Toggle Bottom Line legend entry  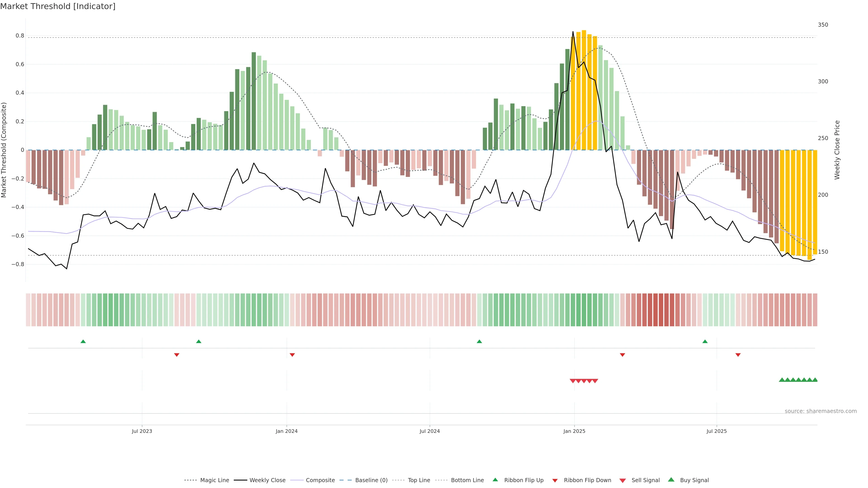[467, 480]
